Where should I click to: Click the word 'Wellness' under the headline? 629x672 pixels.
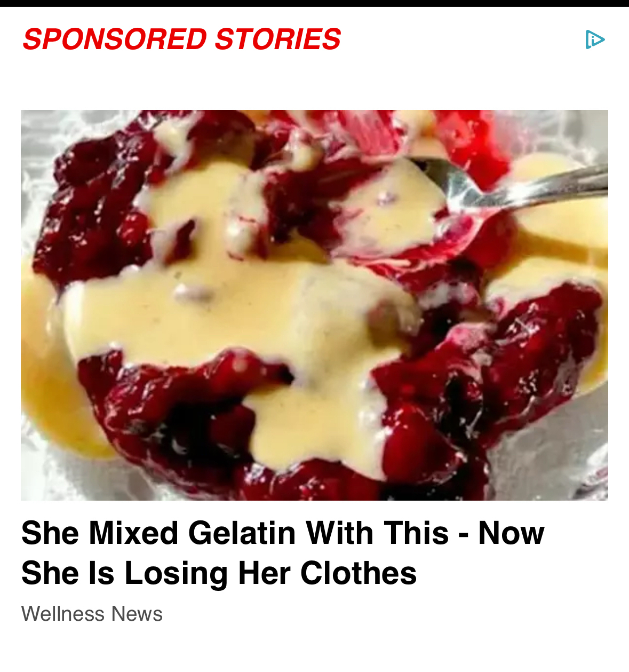[63, 614]
